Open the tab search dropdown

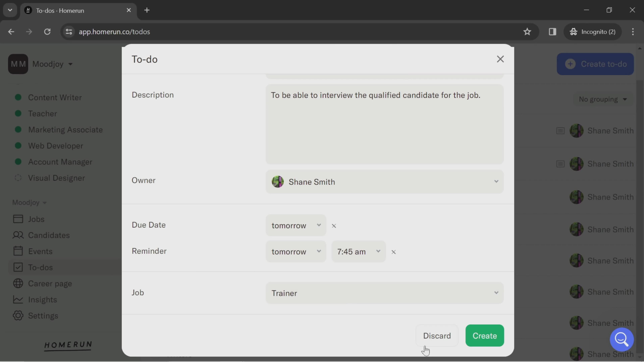[x=10, y=10]
